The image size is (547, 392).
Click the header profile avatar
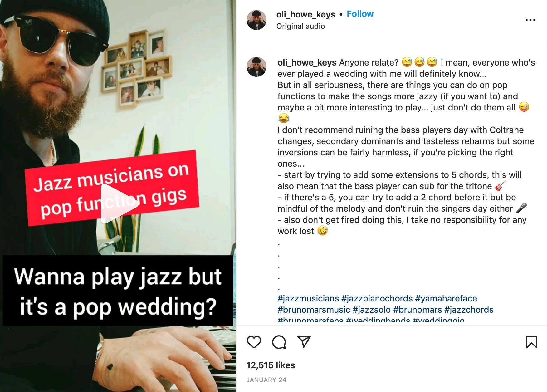click(x=256, y=20)
